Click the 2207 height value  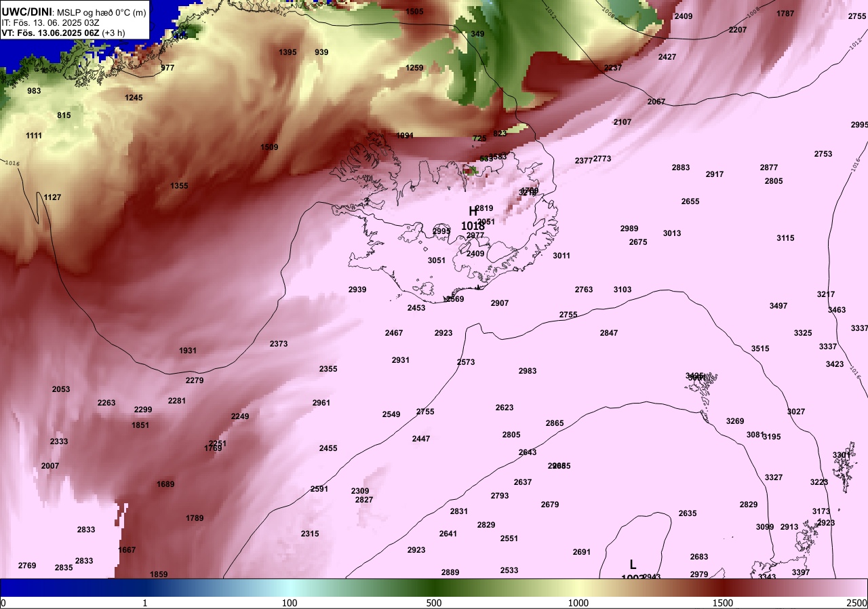(x=738, y=30)
